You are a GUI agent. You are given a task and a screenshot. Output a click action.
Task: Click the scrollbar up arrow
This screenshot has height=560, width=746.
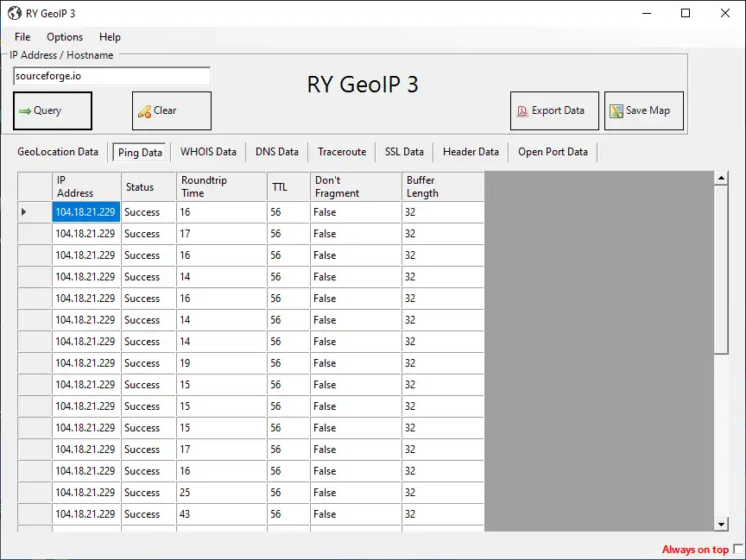[x=721, y=179]
